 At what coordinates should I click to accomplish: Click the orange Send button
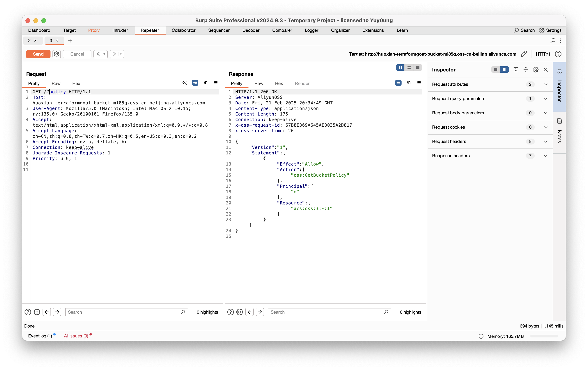pyautogui.click(x=38, y=54)
